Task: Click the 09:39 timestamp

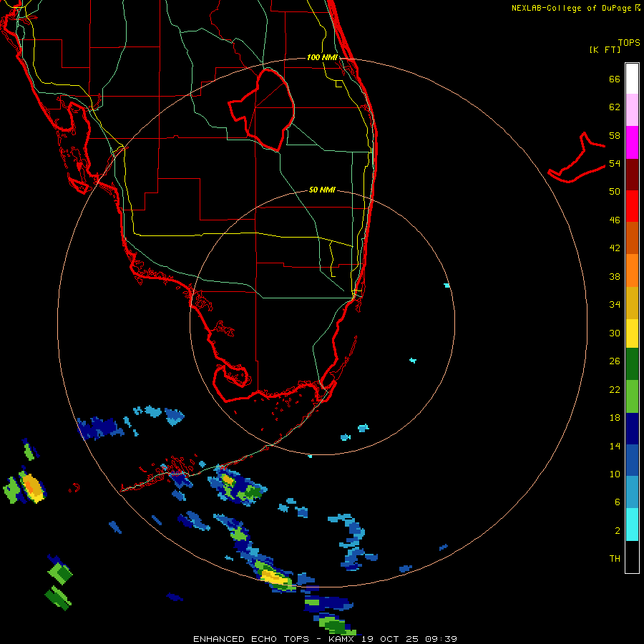Action: 441,639
